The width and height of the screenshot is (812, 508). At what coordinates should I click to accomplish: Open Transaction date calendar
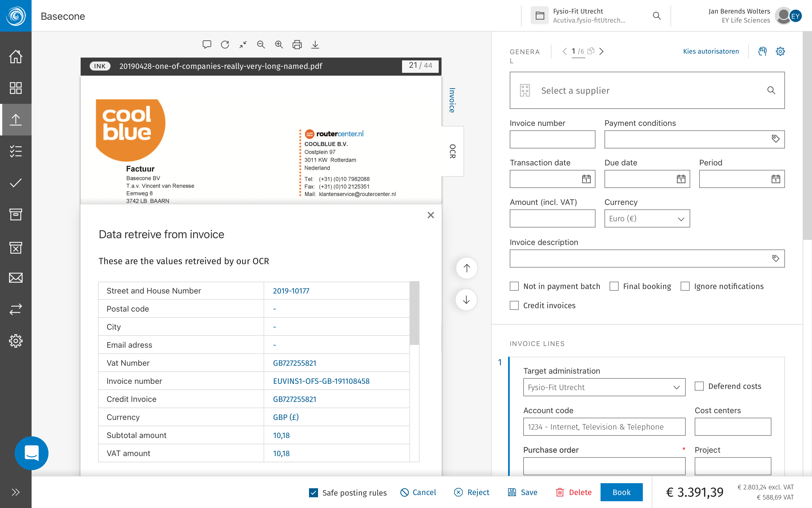click(x=586, y=179)
